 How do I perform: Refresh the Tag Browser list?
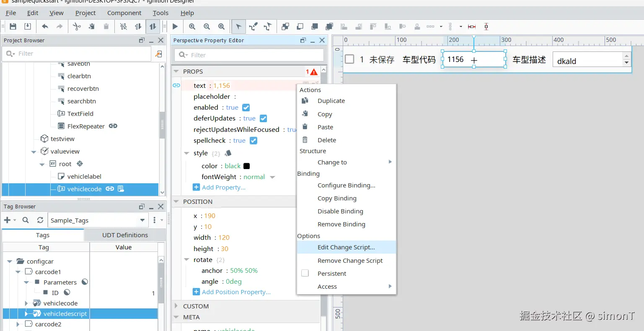[40, 220]
